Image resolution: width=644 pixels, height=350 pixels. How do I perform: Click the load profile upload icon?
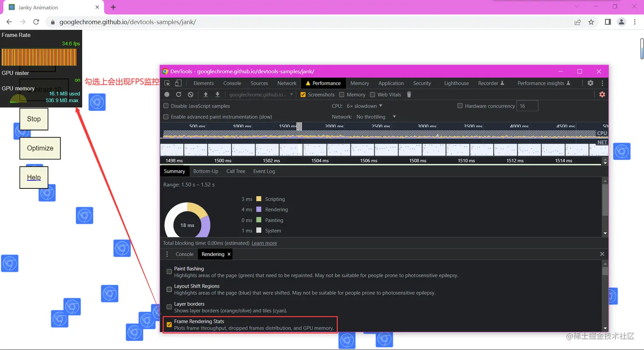[x=206, y=95]
